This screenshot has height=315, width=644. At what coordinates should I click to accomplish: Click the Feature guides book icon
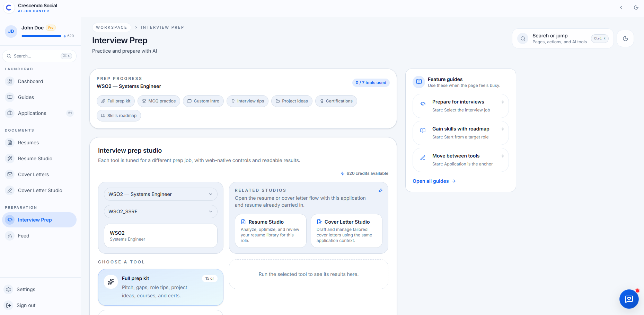pyautogui.click(x=419, y=82)
